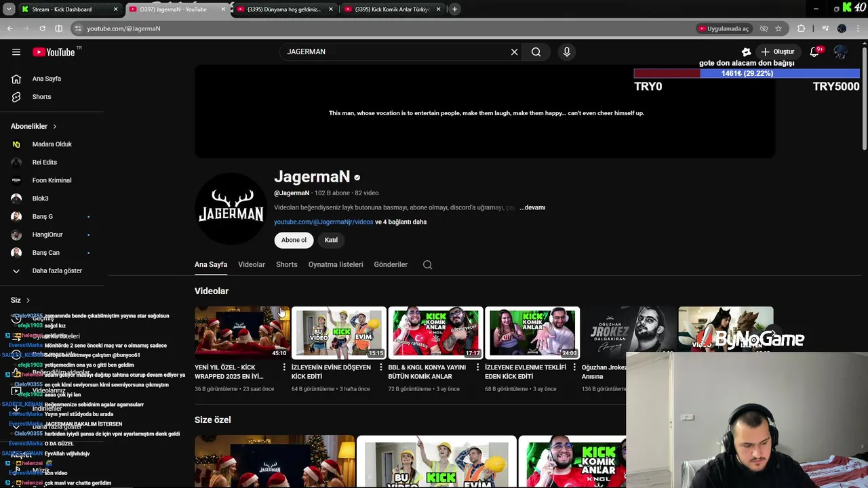Viewport: 868px width, 488px height.
Task: Open the Gönderiler tab
Action: click(x=391, y=265)
